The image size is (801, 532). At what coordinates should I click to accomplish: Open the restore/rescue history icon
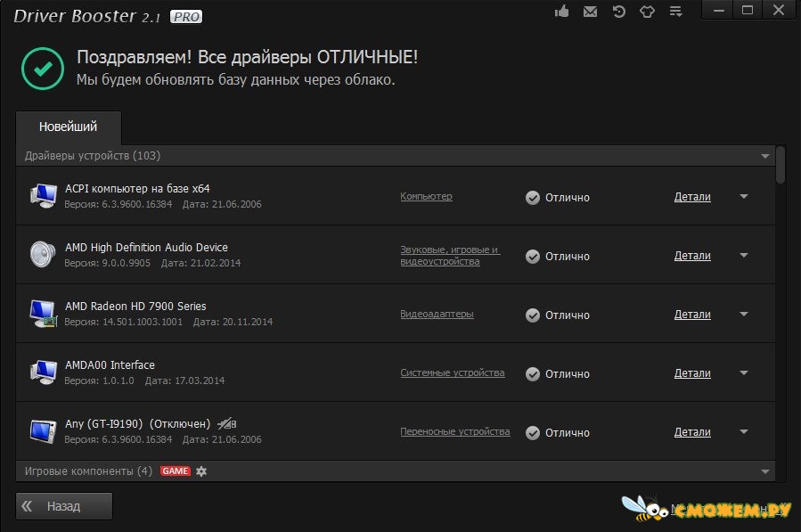click(618, 12)
